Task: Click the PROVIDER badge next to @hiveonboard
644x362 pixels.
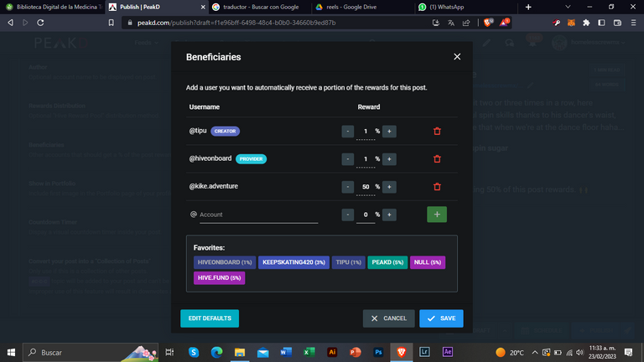Action: tap(251, 159)
